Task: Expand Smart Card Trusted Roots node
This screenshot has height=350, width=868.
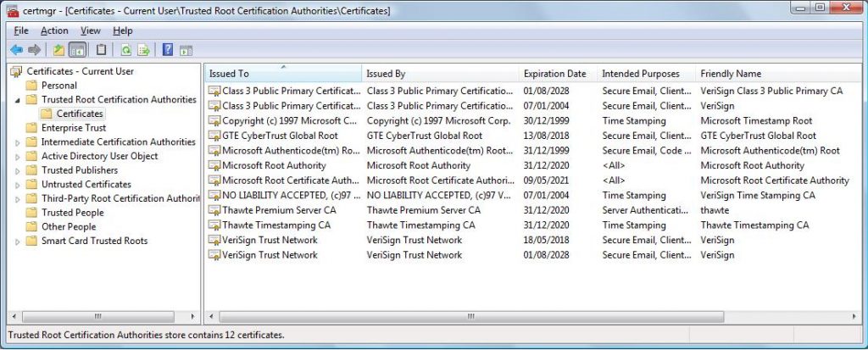Action: pyautogui.click(x=17, y=242)
